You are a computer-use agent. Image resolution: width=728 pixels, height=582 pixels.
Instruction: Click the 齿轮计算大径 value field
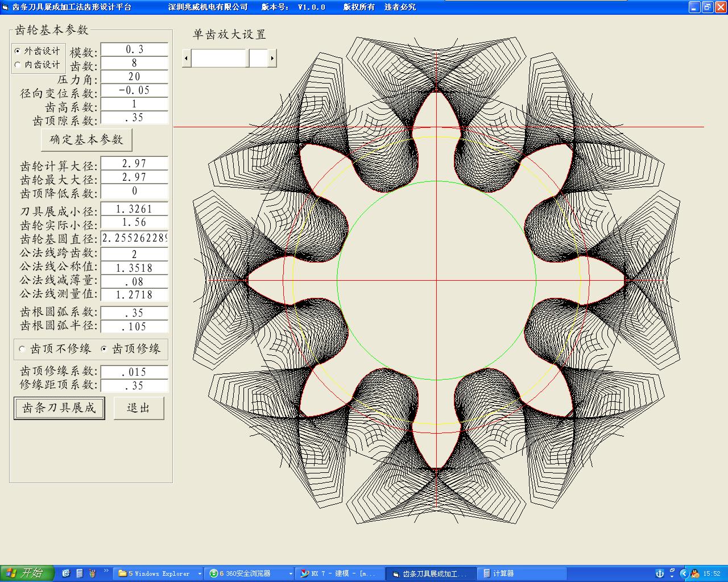[x=134, y=164]
